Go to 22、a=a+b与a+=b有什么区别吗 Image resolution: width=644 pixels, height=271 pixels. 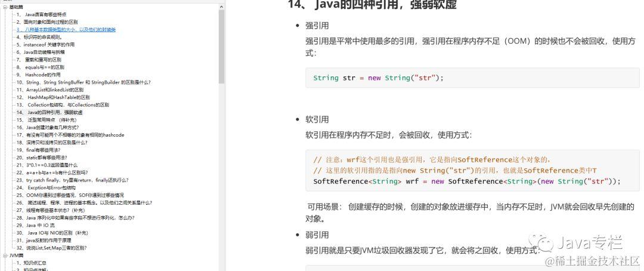(52, 173)
